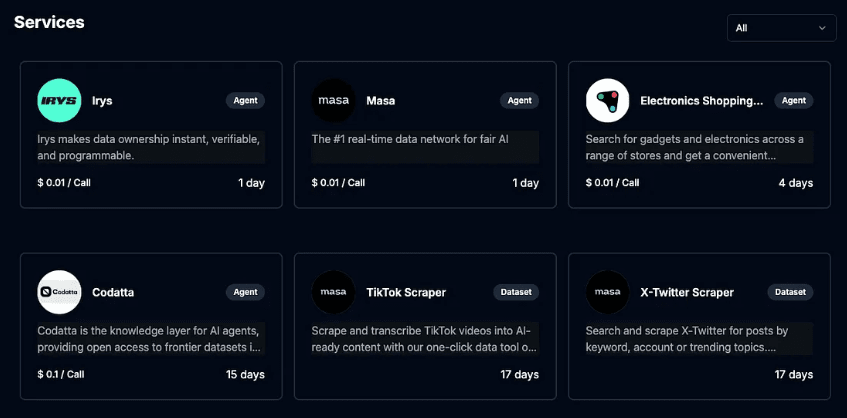Open the Irys service title

[x=102, y=101]
